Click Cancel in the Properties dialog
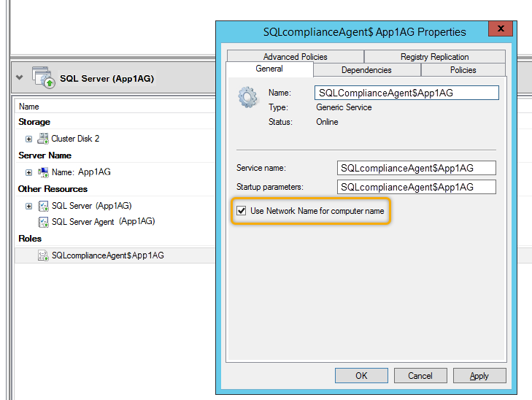This screenshot has height=400, width=532. [x=420, y=376]
